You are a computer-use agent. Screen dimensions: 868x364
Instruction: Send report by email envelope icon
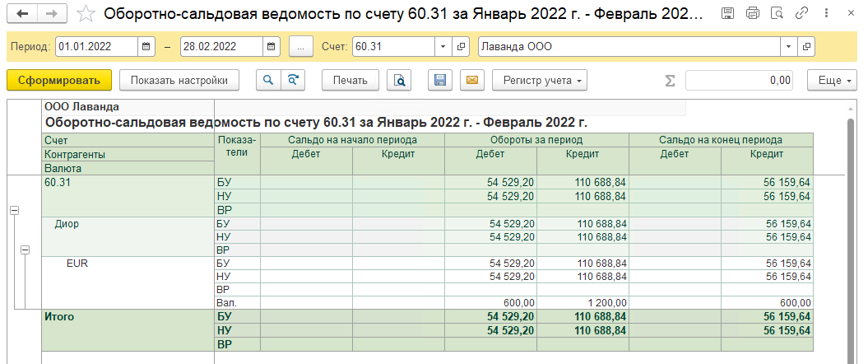pos(471,80)
